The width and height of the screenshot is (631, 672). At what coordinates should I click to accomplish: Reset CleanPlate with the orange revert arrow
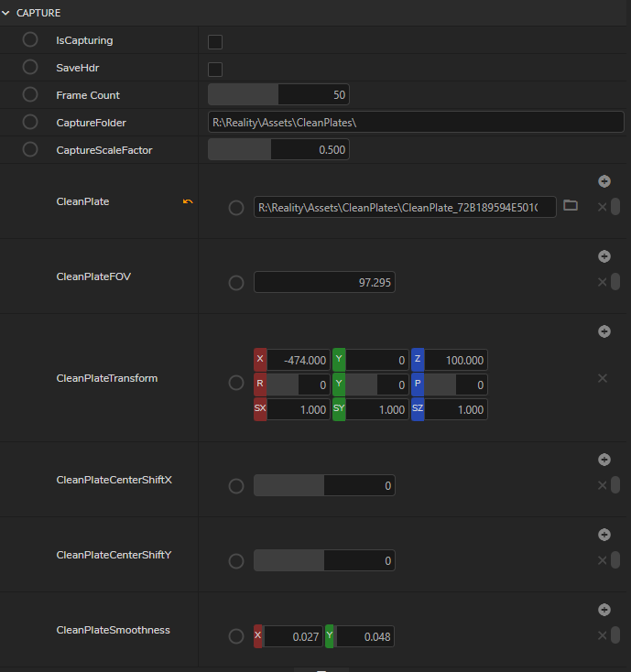(188, 201)
